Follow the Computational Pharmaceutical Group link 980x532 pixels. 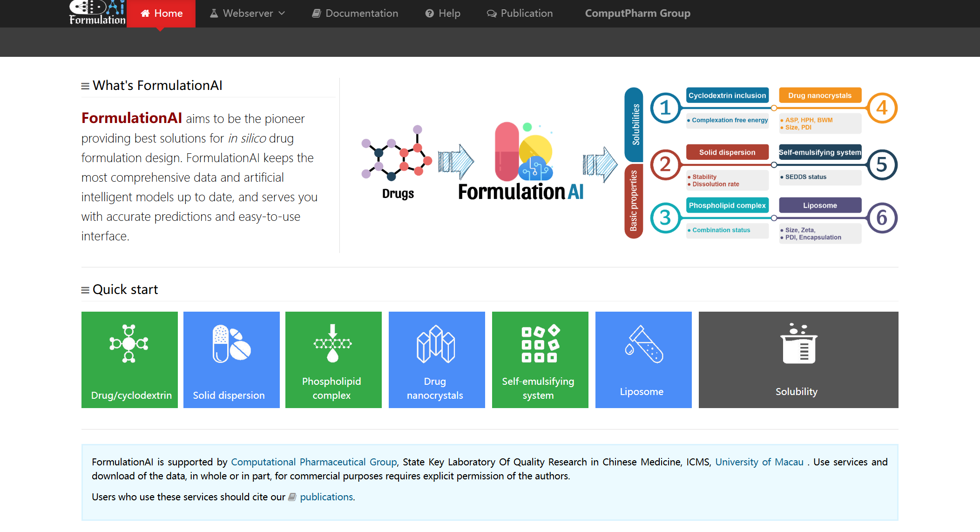tap(314, 462)
